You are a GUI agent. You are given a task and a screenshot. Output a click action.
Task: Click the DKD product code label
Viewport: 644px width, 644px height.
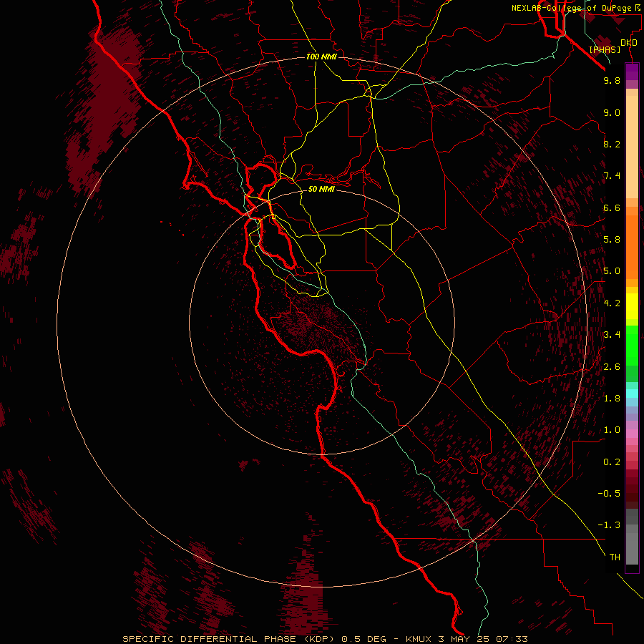pyautogui.click(x=629, y=43)
